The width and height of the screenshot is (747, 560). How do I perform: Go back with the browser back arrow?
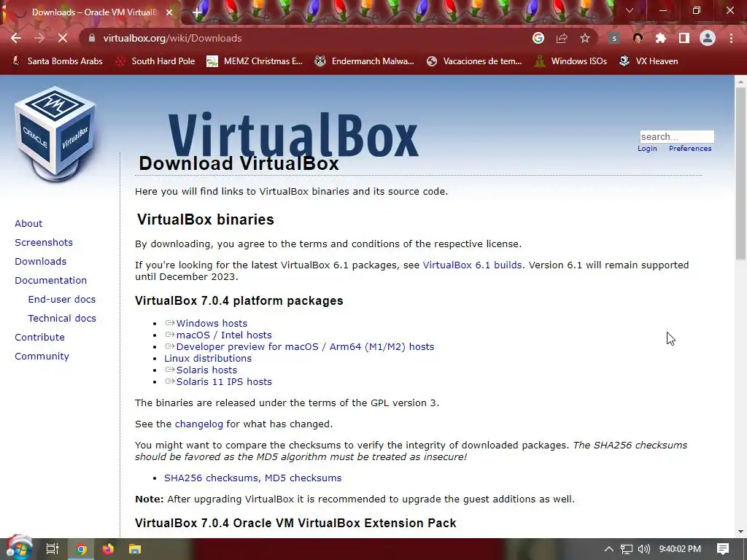[x=16, y=38]
